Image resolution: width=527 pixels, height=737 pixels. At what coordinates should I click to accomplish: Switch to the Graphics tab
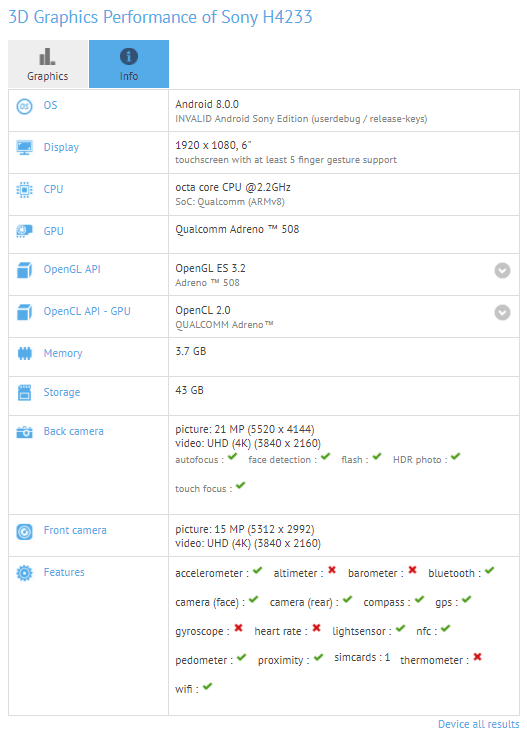point(48,64)
